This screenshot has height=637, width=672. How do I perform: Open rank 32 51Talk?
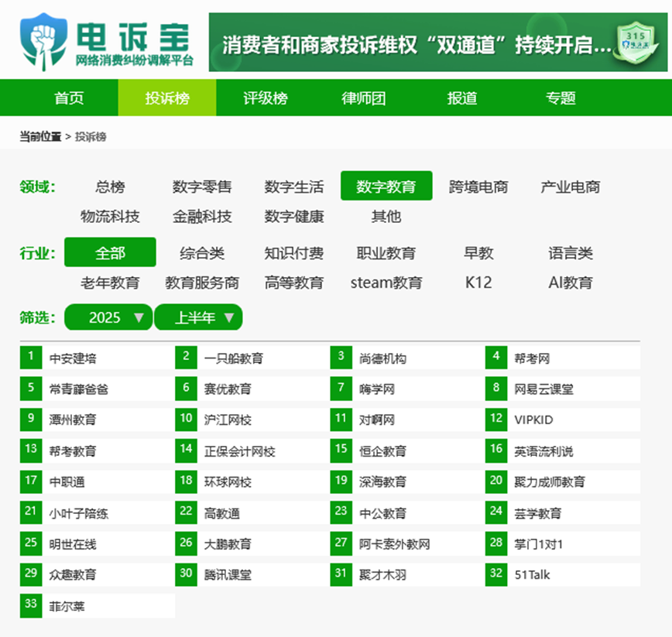pos(563,574)
